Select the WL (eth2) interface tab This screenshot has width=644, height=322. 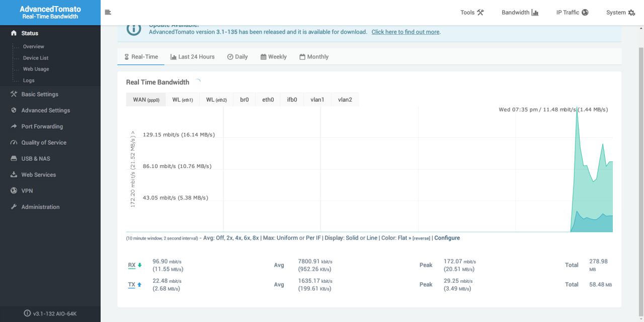216,100
